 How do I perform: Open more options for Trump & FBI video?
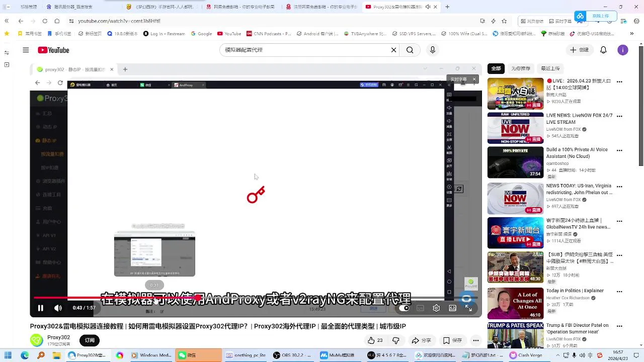point(619,326)
